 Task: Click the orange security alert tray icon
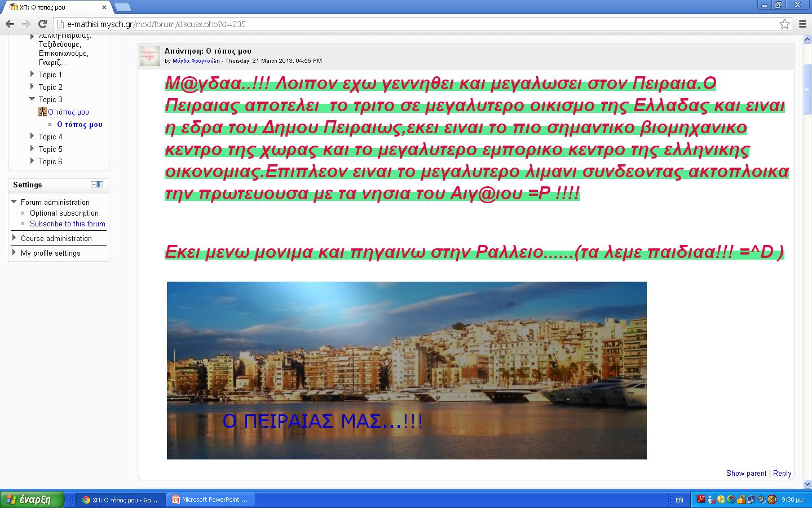742,500
